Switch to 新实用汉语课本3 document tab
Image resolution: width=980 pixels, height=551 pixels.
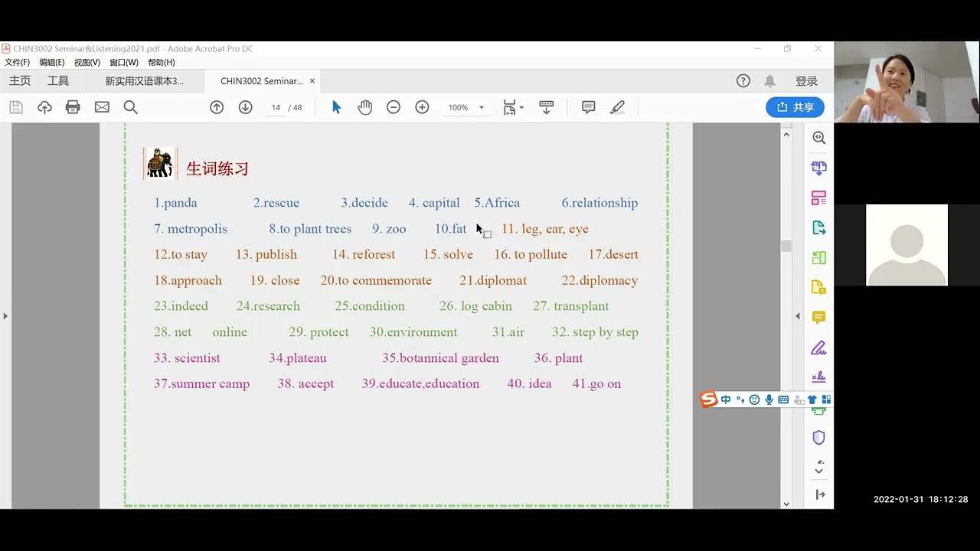coord(145,81)
